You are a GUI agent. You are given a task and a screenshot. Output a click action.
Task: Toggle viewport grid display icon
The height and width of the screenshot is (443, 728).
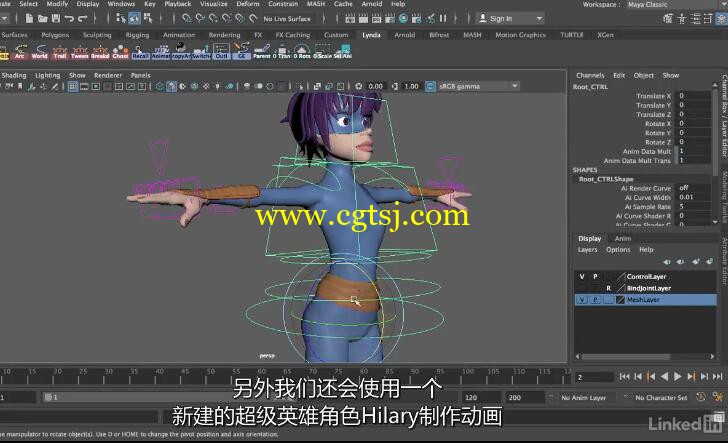pos(73,86)
